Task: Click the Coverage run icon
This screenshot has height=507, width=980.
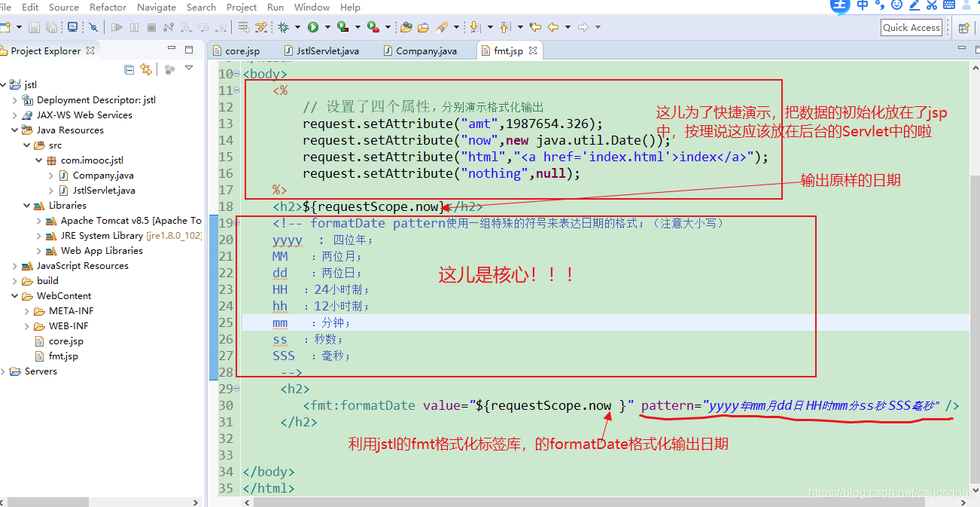Action: [x=342, y=27]
